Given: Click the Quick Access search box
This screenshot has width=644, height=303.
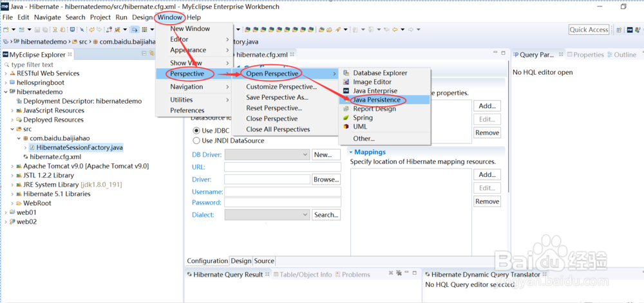Looking at the screenshot, I should coord(589,30).
